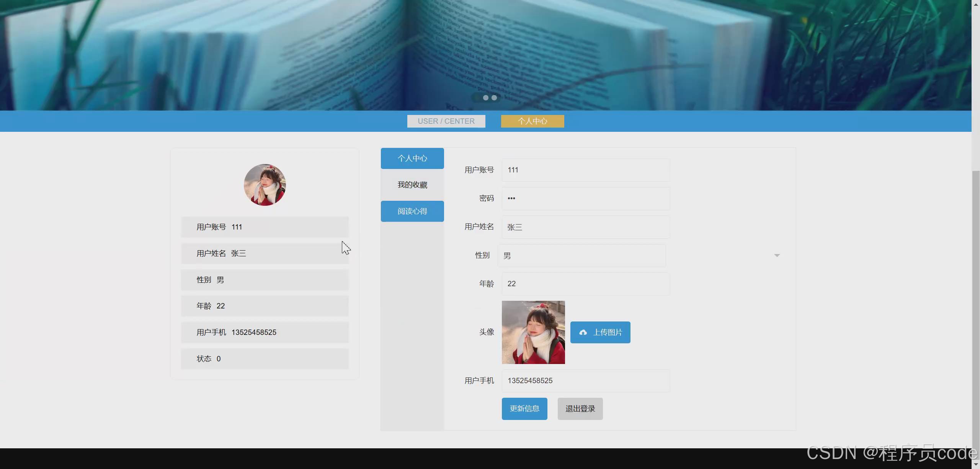Open the 个人中心 sidebar tab
The height and width of the screenshot is (469, 980).
[x=412, y=158]
